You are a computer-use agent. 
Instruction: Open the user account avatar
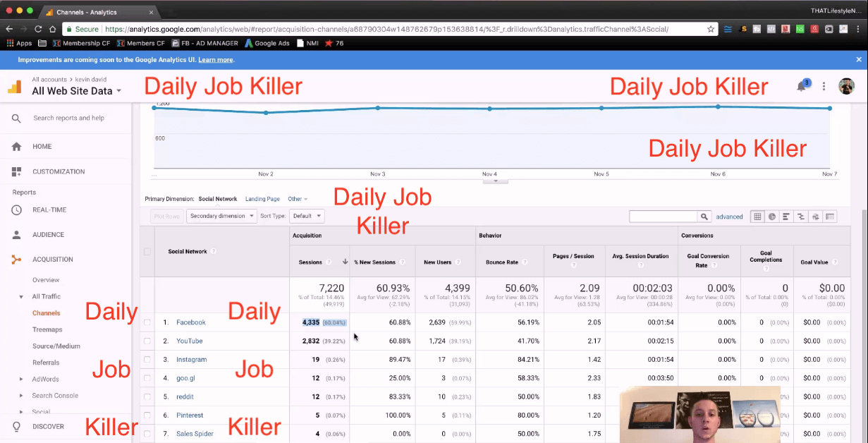click(846, 86)
